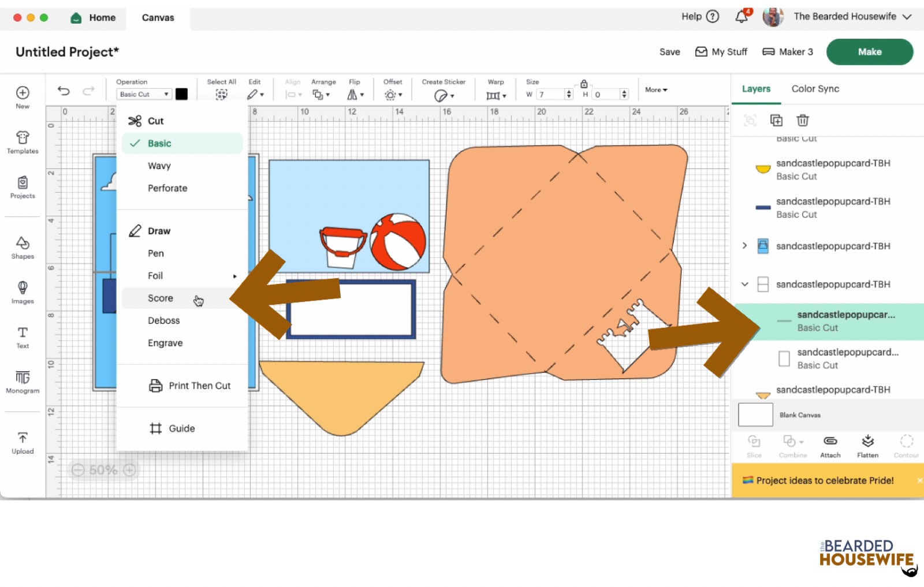The width and height of the screenshot is (924, 587).
Task: Duplicate the selected layer
Action: click(x=776, y=120)
